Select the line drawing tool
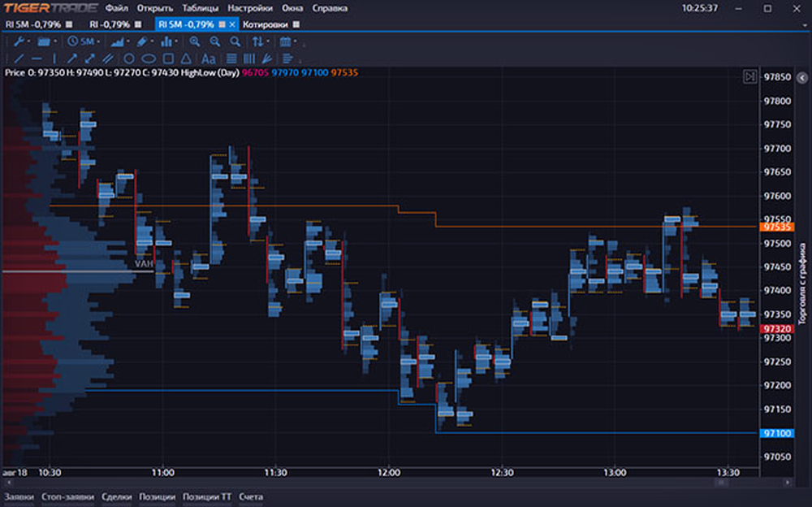 19,58
